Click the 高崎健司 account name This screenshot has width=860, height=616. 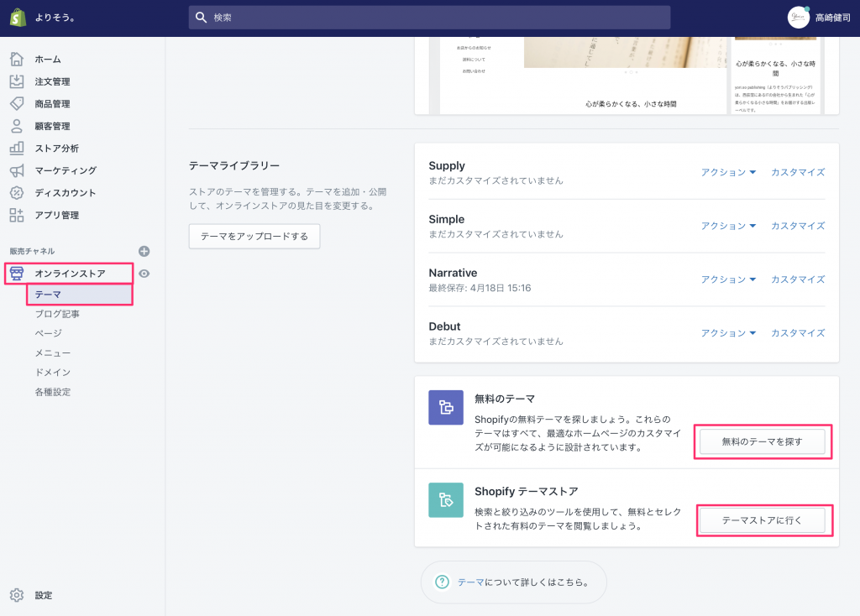tap(832, 18)
